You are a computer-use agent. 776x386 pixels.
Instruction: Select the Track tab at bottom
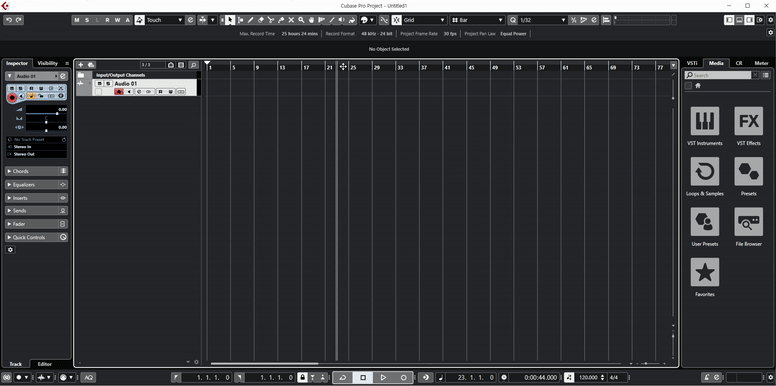coord(16,364)
